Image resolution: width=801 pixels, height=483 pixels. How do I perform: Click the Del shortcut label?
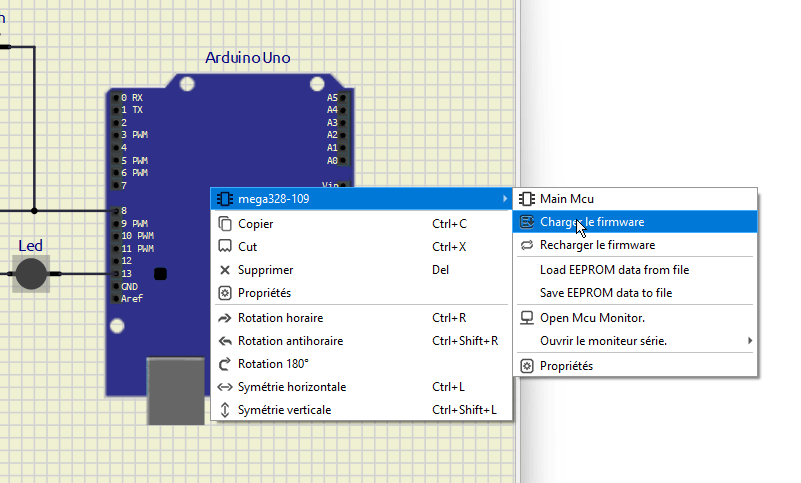[440, 270]
